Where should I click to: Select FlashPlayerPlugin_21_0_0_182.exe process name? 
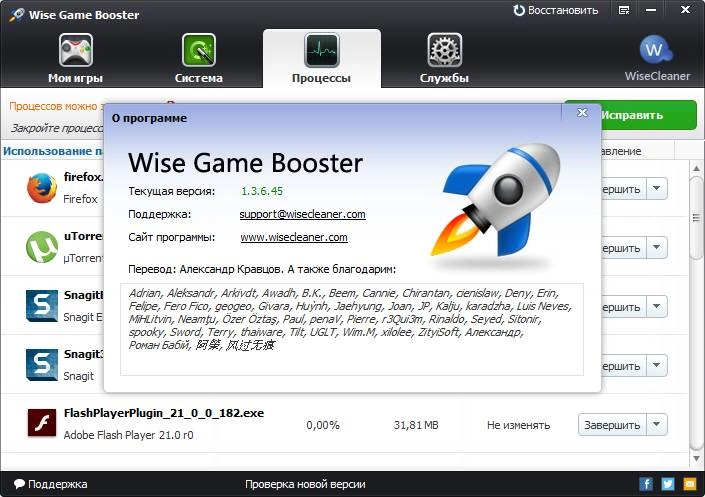(164, 413)
